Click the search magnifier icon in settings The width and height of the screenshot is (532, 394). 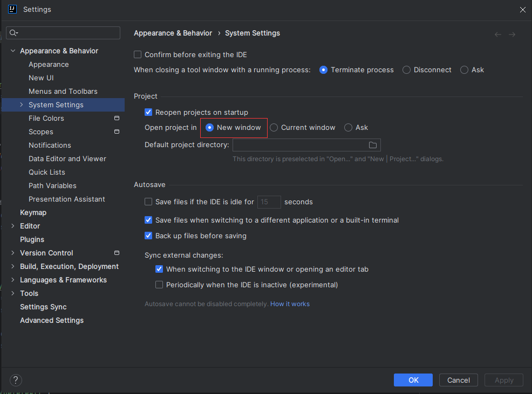tap(13, 33)
